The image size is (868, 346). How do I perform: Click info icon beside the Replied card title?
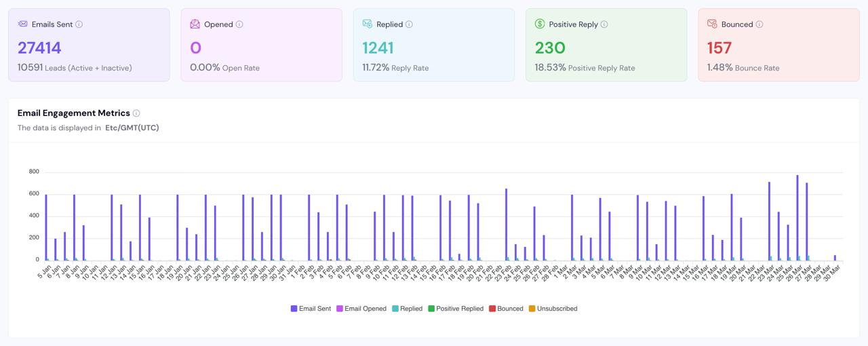[x=409, y=24]
